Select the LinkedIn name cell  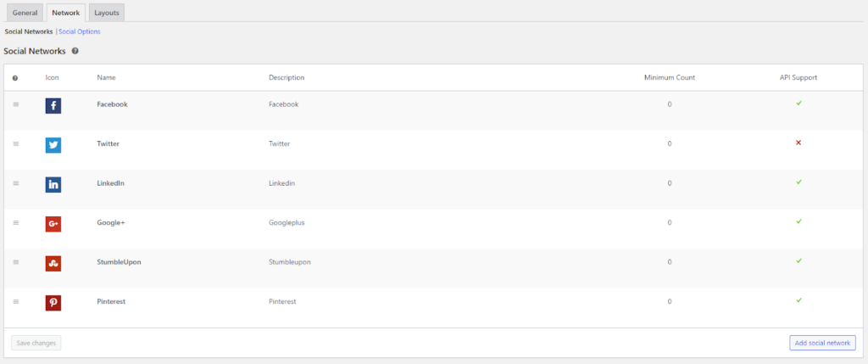pyautogui.click(x=111, y=182)
